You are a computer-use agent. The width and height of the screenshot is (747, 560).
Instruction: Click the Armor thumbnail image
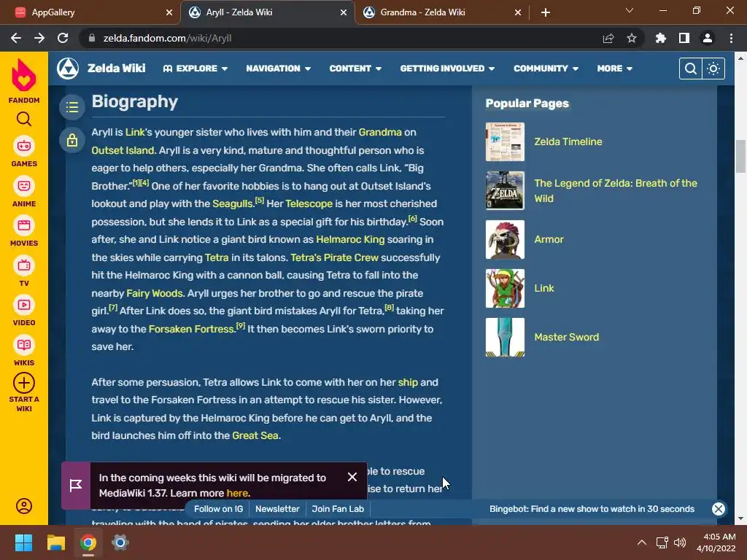tap(505, 239)
